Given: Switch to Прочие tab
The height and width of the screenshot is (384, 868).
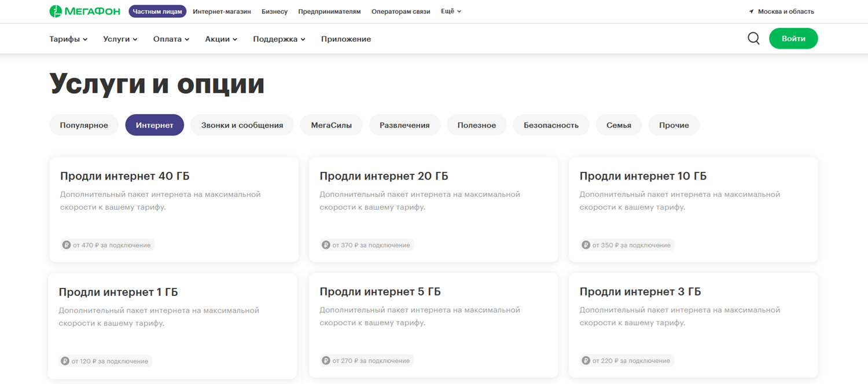Looking at the screenshot, I should click(x=674, y=125).
